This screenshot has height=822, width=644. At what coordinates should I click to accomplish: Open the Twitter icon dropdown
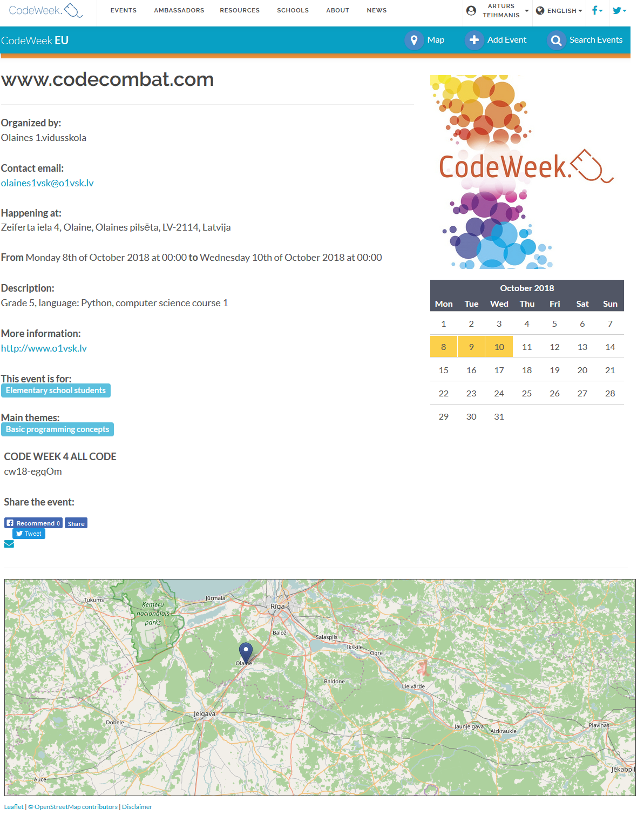pos(619,10)
